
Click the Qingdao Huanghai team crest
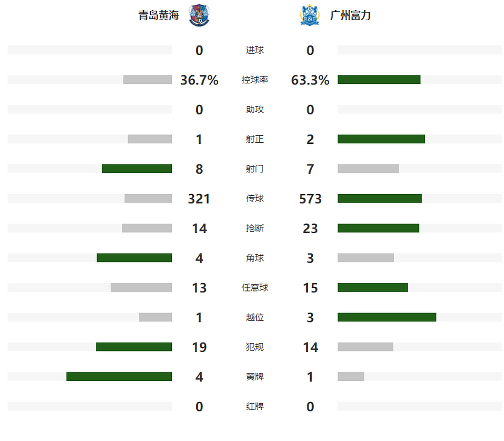click(199, 15)
